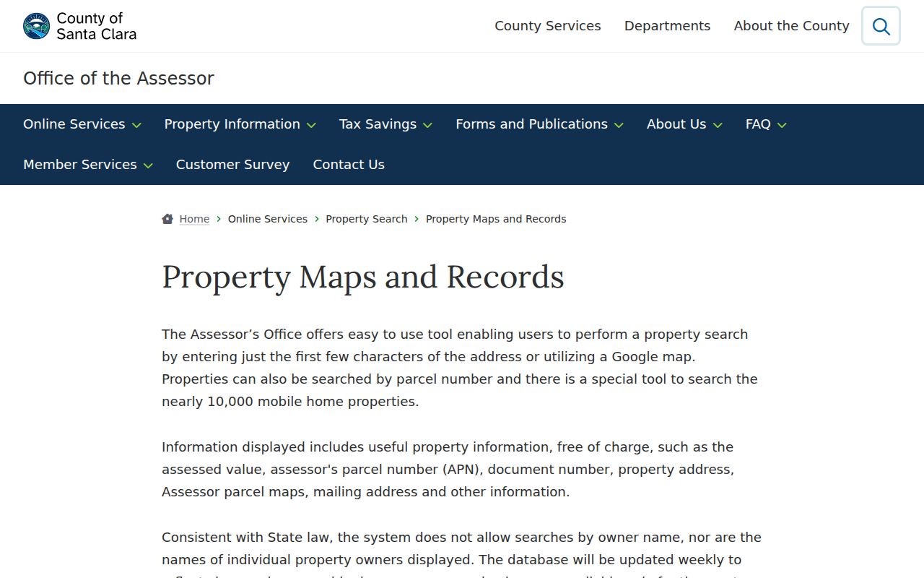924x578 pixels.
Task: Open the Property Information menu
Action: (232, 124)
